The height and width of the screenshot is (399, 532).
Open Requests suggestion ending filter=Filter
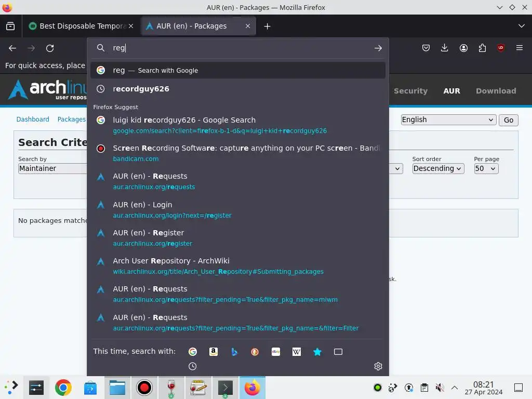[x=238, y=323]
